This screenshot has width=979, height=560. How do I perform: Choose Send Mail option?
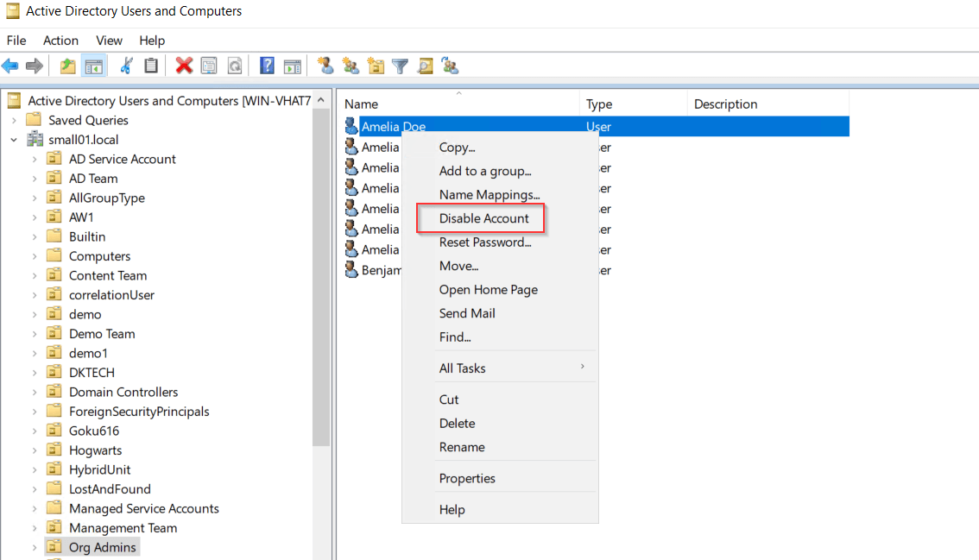click(467, 313)
